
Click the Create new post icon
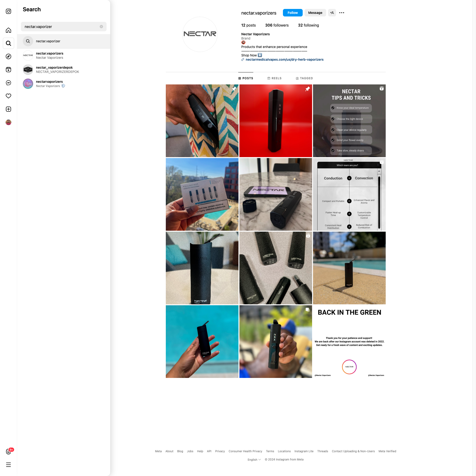[8, 109]
